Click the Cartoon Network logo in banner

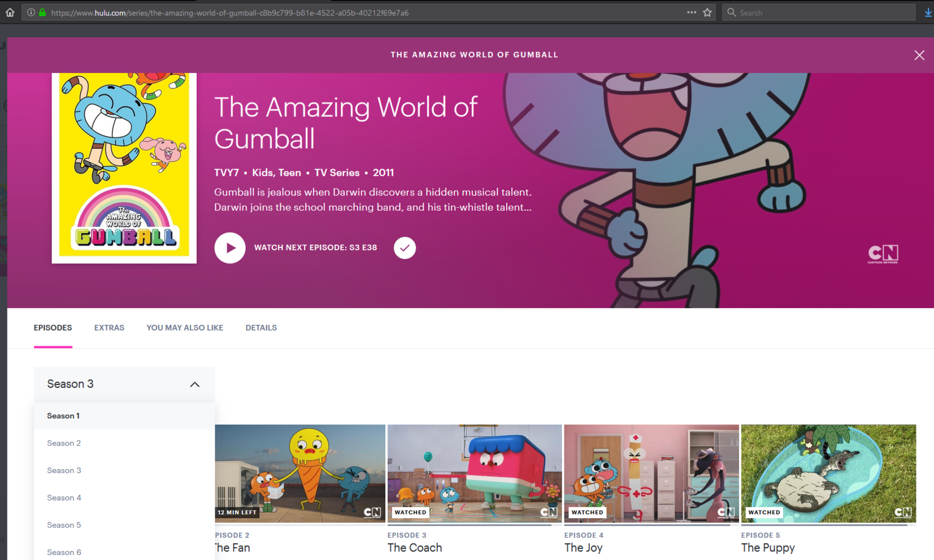click(883, 254)
